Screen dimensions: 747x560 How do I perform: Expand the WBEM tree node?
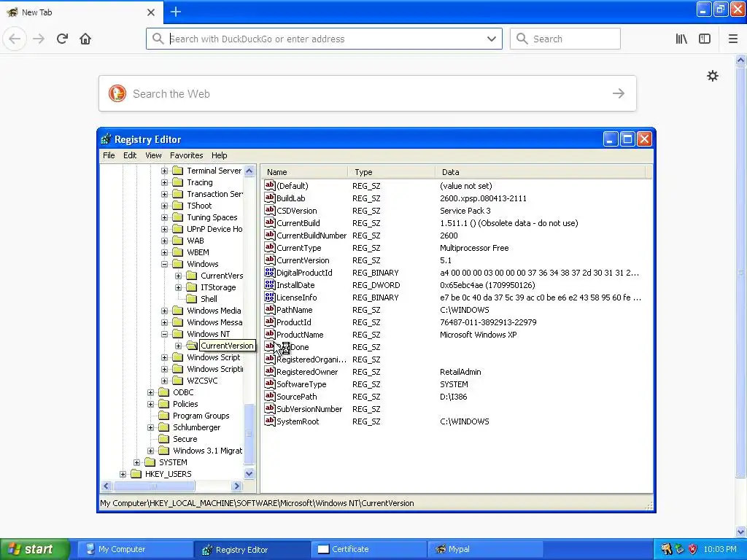(164, 252)
